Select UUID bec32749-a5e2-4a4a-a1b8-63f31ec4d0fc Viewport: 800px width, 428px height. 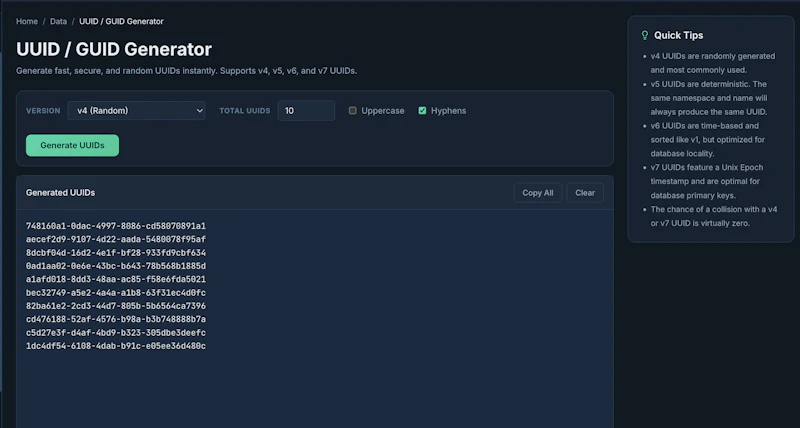point(116,293)
